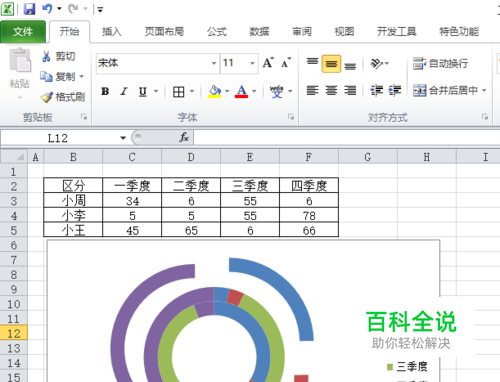Image resolution: width=500 pixels, height=382 pixels.
Task: Select the Format Painter brush
Action: click(46, 97)
